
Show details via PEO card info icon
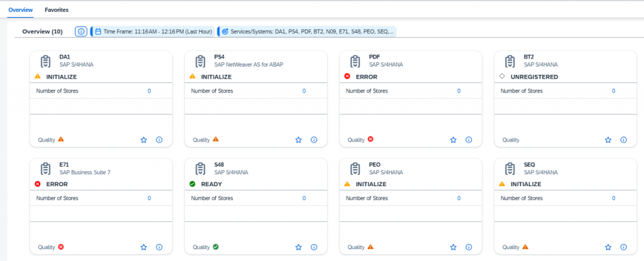(469, 247)
